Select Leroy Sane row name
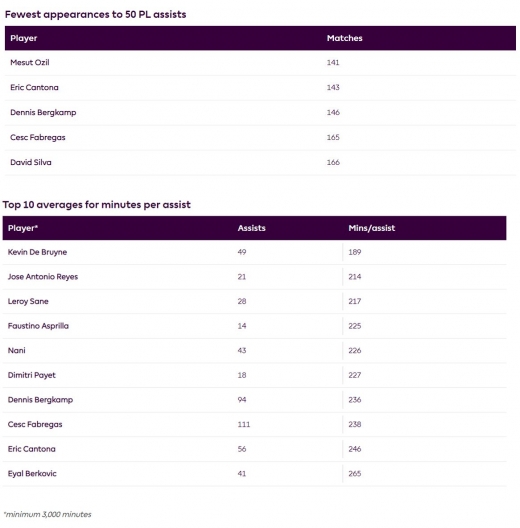 28,301
